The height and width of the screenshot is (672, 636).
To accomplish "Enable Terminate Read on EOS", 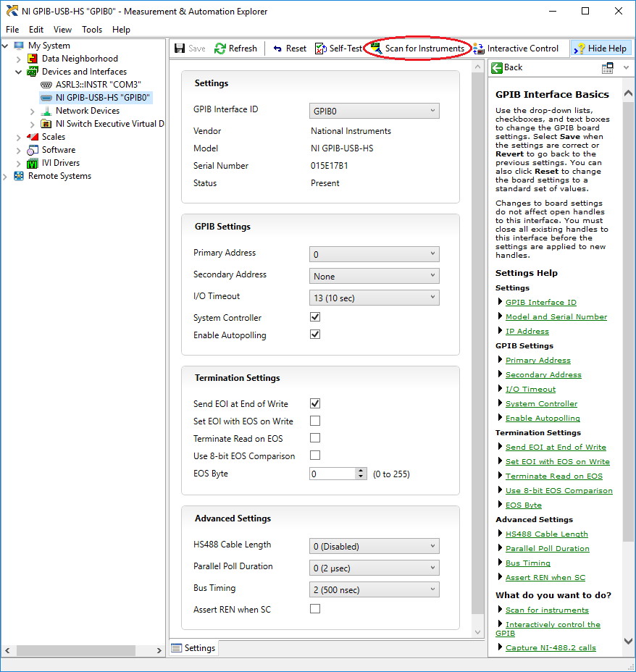I will [315, 438].
